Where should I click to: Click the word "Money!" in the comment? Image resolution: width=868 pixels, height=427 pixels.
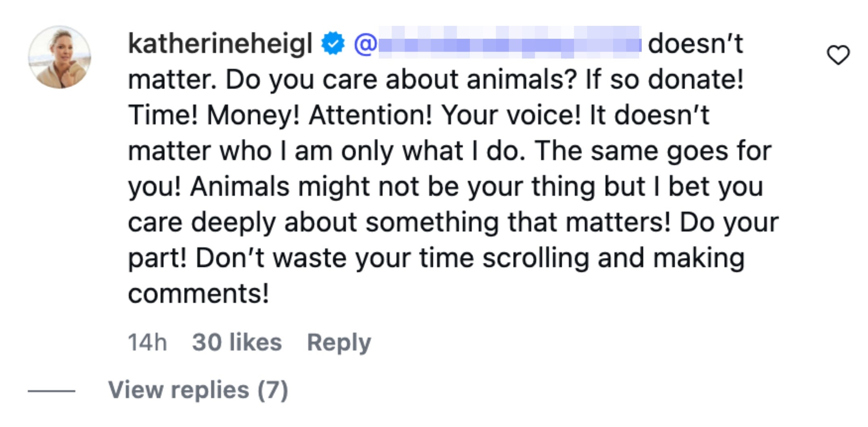(253, 115)
